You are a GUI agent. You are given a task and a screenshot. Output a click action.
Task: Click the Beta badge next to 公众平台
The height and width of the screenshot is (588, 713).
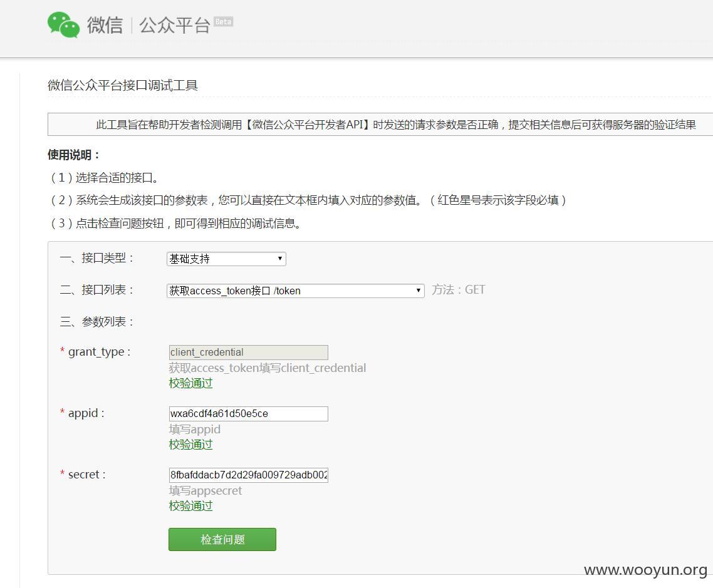pos(223,21)
